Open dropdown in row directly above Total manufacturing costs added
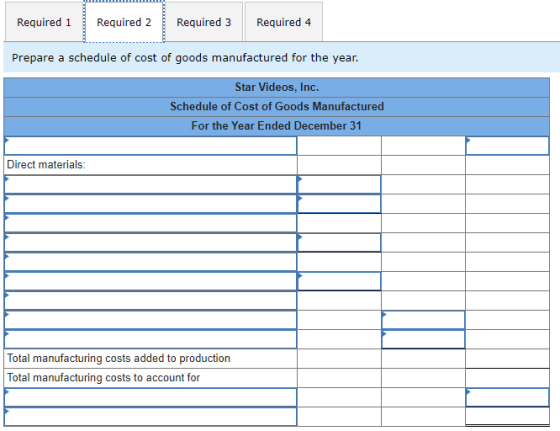This screenshot has width=560, height=431. [x=150, y=339]
